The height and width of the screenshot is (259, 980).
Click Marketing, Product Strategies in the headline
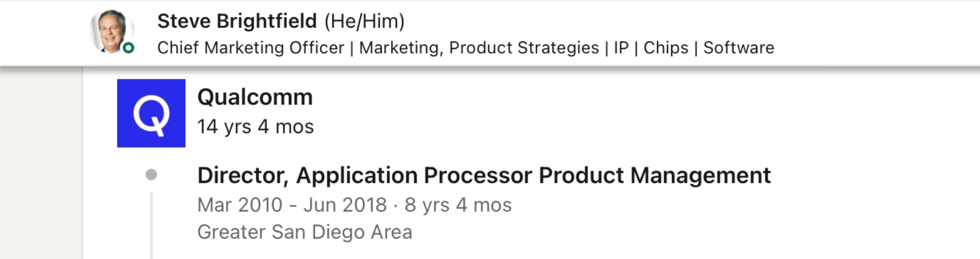pos(479,47)
